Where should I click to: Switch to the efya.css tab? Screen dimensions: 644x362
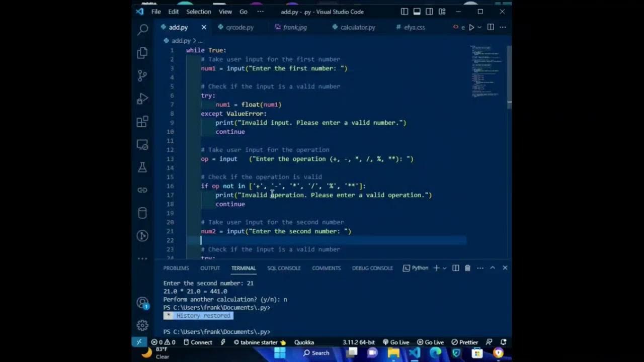point(415,27)
